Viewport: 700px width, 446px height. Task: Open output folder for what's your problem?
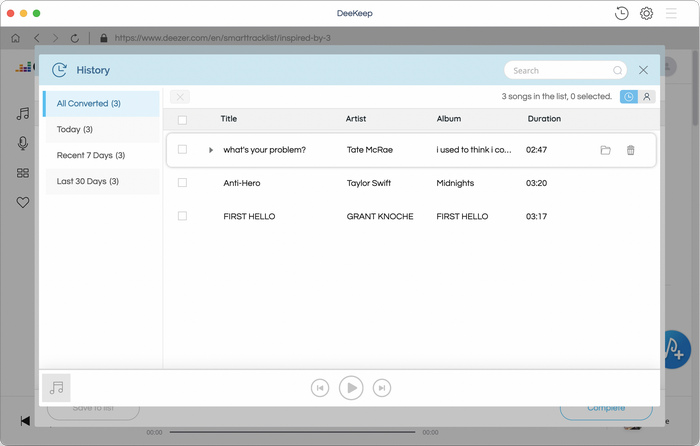[x=605, y=150]
